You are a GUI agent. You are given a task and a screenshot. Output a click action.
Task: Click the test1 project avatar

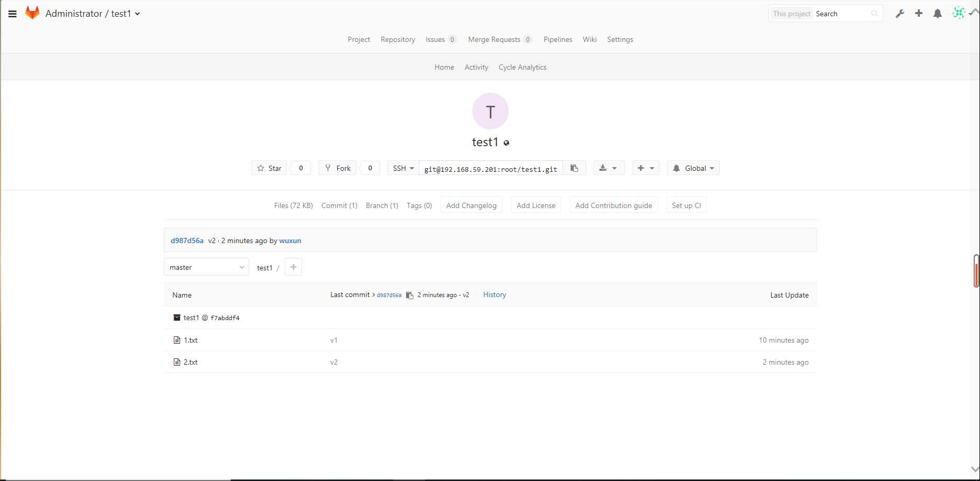pyautogui.click(x=491, y=111)
